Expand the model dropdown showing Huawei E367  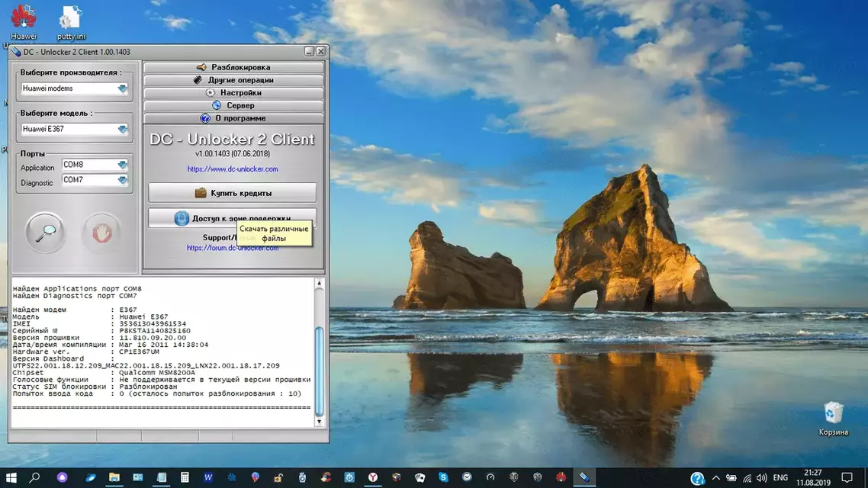pyautogui.click(x=122, y=130)
